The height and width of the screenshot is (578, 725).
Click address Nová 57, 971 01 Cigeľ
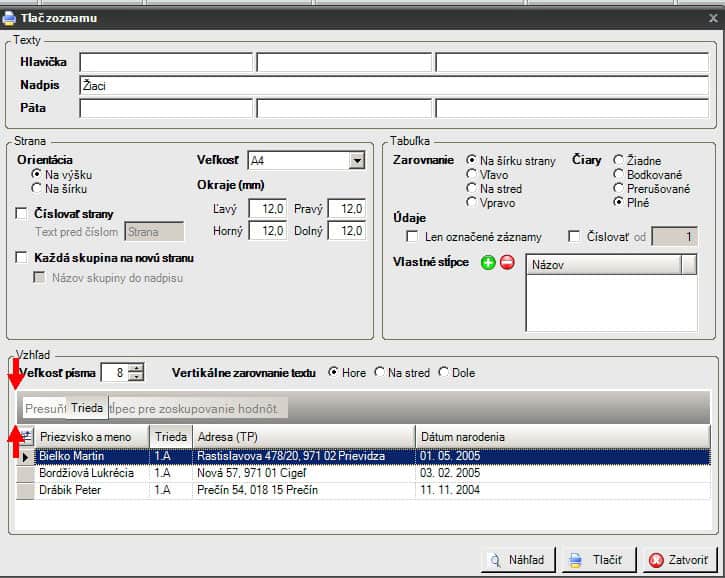click(252, 473)
